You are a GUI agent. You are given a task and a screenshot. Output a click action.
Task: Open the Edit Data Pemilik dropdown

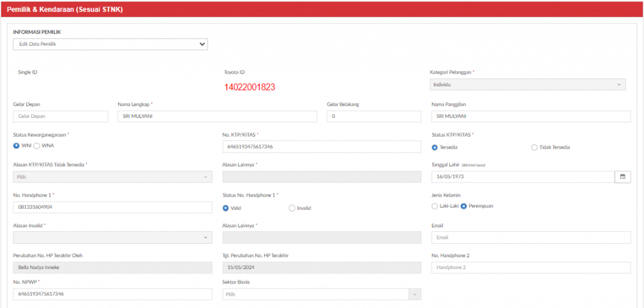pyautogui.click(x=111, y=45)
